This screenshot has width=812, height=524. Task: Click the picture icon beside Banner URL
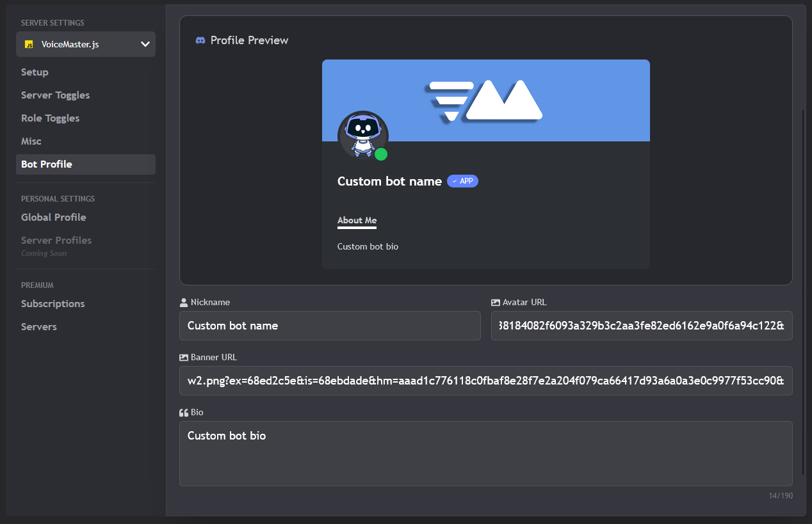tap(183, 356)
